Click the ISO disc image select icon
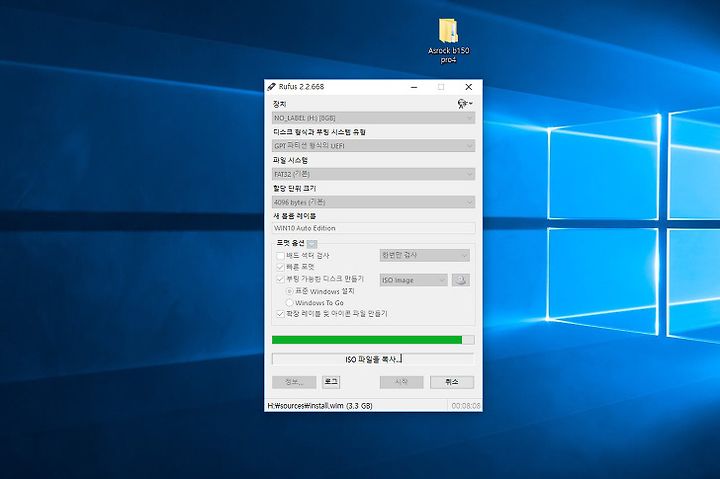This screenshot has width=720, height=479. pyautogui.click(x=461, y=280)
